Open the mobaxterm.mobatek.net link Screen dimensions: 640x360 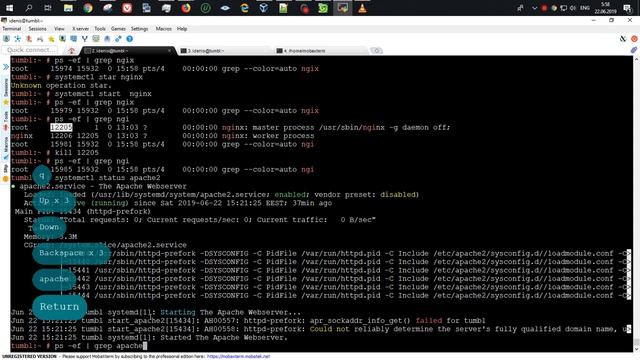(238, 356)
